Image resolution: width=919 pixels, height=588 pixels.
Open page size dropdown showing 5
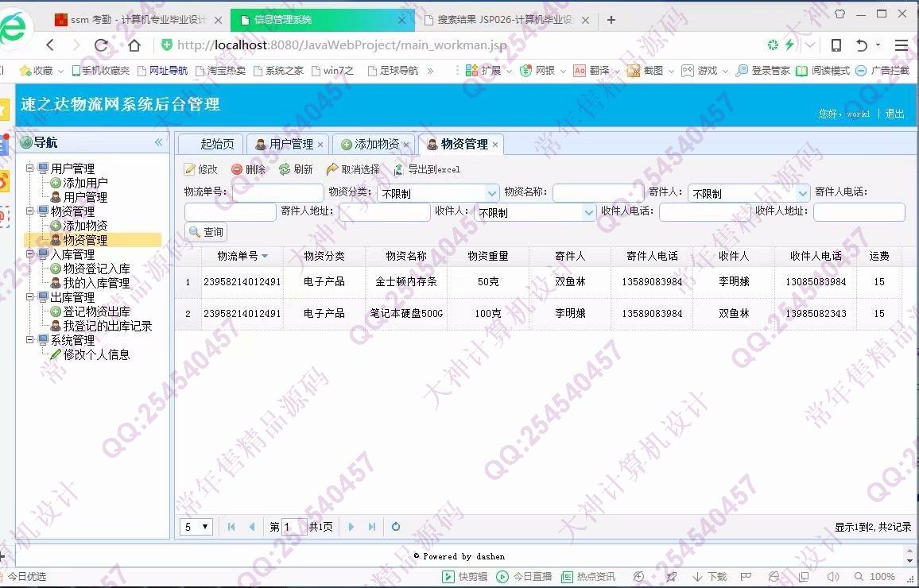pyautogui.click(x=197, y=527)
